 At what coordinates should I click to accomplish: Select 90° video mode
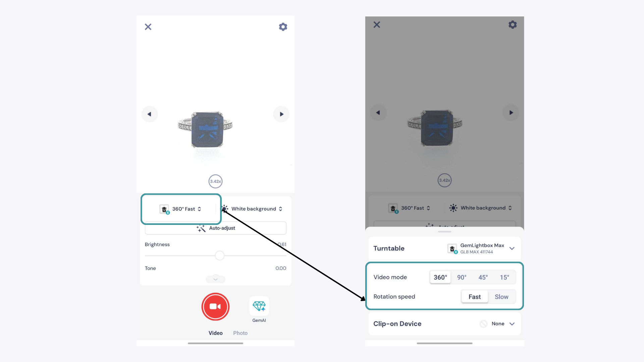[462, 277]
